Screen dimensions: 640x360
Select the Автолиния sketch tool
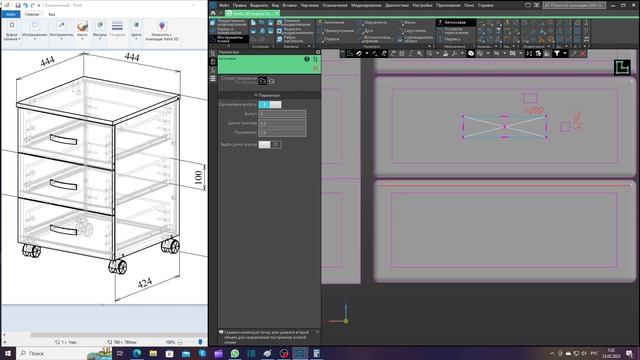[x=331, y=22]
